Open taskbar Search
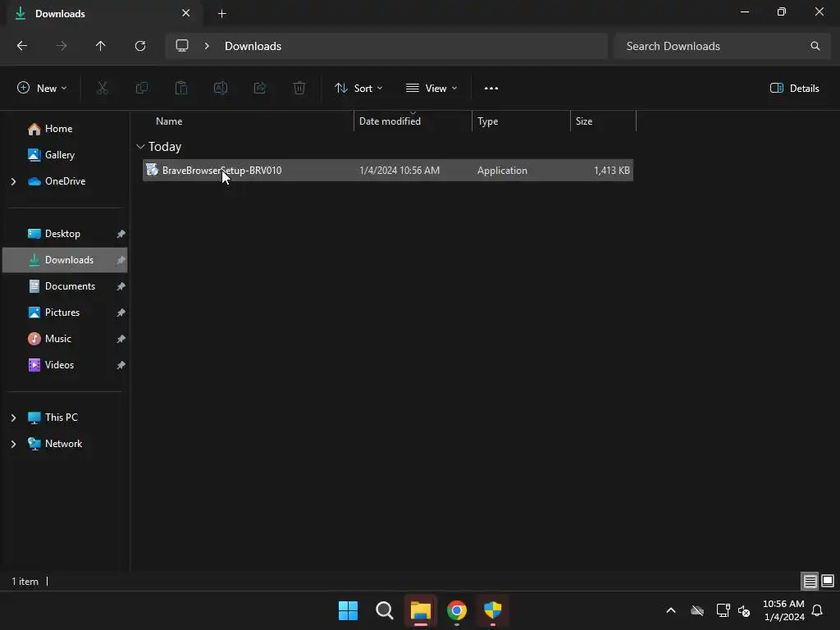Image resolution: width=840 pixels, height=630 pixels. tap(385, 610)
